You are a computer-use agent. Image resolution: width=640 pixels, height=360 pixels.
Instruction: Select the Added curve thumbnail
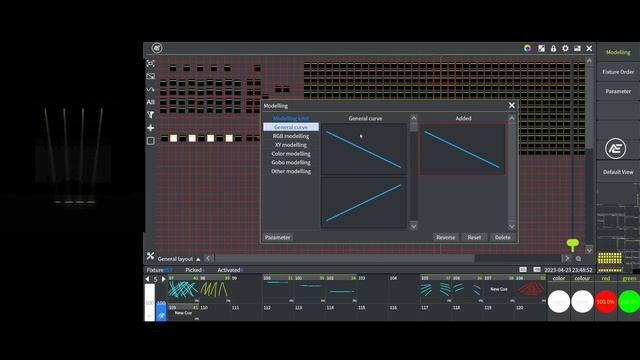462,149
